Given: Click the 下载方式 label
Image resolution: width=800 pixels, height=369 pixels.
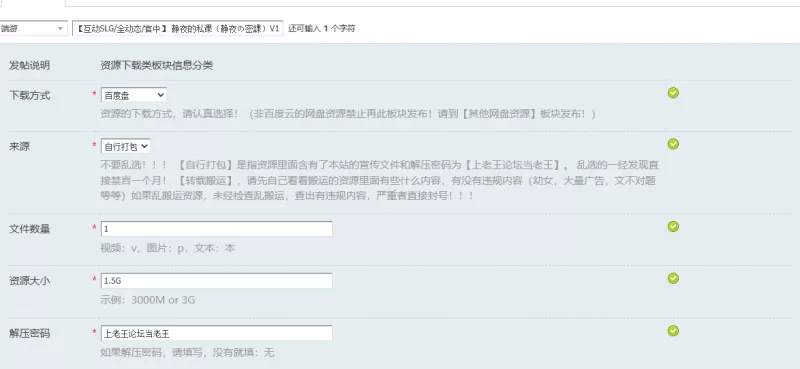Looking at the screenshot, I should click(30, 95).
